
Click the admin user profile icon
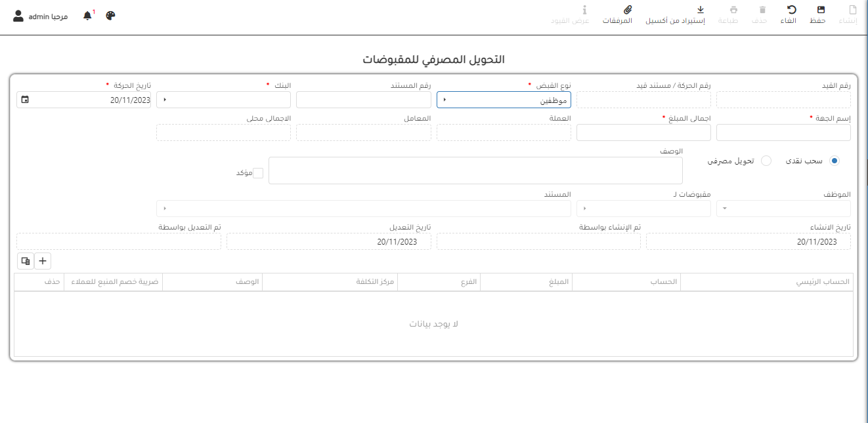pos(18,16)
